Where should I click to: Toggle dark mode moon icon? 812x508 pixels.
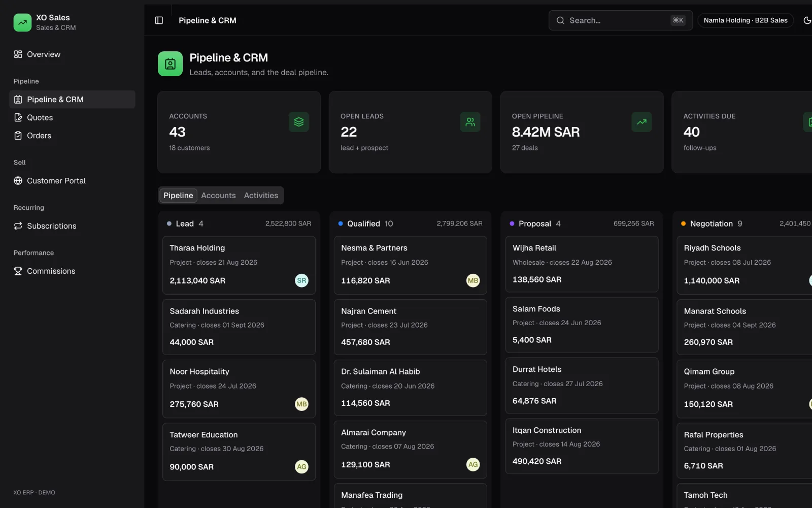[807, 20]
